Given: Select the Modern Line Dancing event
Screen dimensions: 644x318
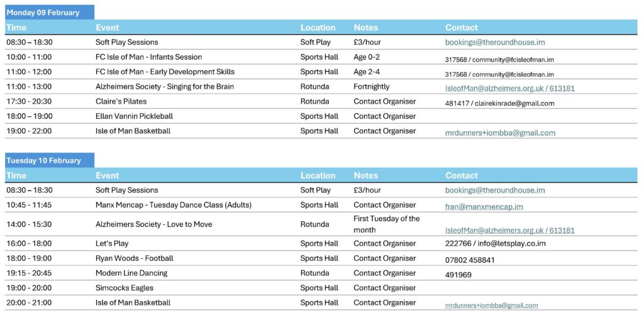Looking at the screenshot, I should [x=131, y=273].
